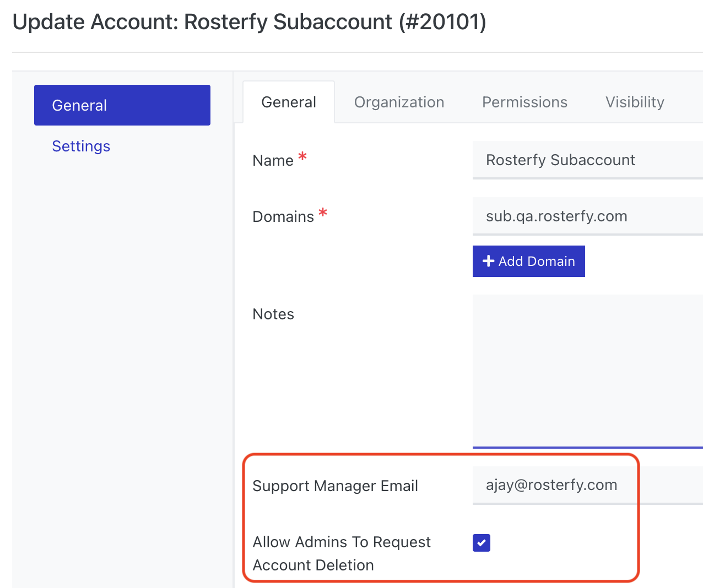Viewport: 703px width, 588px height.
Task: Switch to the General tab
Action: (289, 102)
